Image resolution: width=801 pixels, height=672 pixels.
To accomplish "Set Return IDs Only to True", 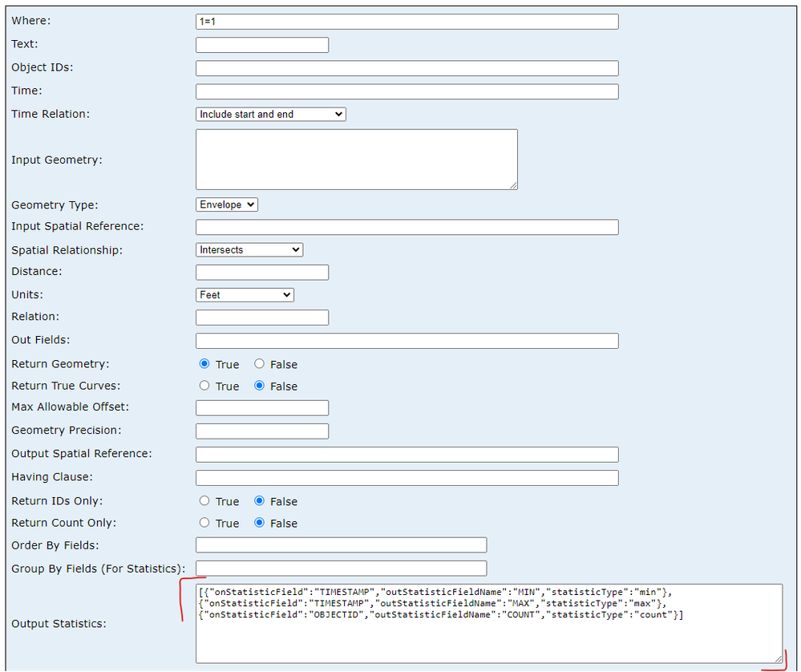I will coord(204,500).
